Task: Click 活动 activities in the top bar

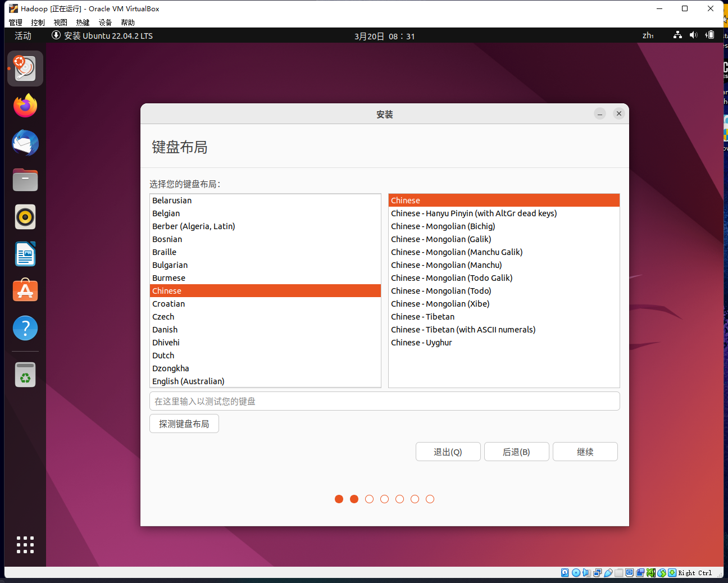Action: (23, 35)
